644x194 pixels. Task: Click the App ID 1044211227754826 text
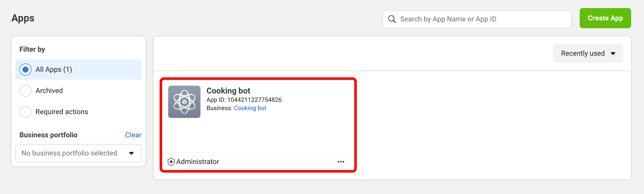[x=244, y=100]
